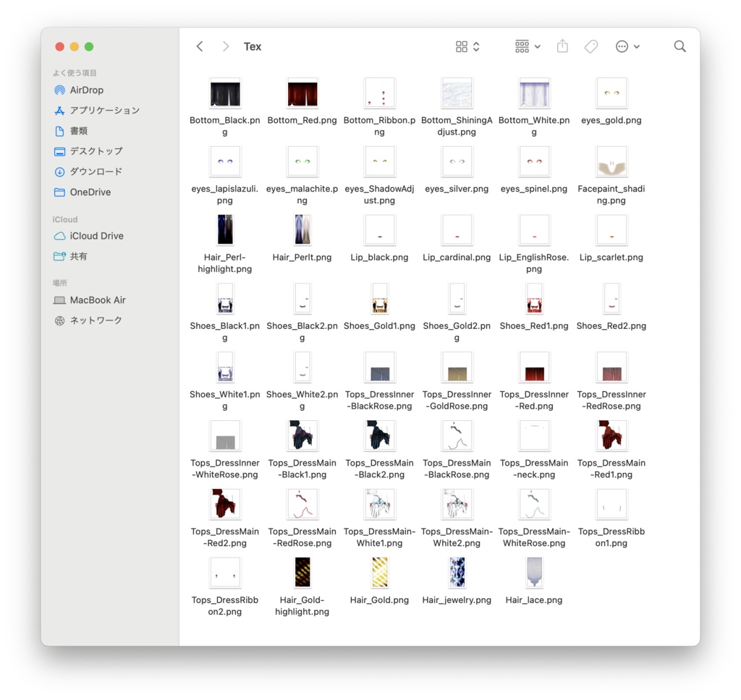Open the search magnifier icon
This screenshot has height=700, width=741.
(679, 46)
